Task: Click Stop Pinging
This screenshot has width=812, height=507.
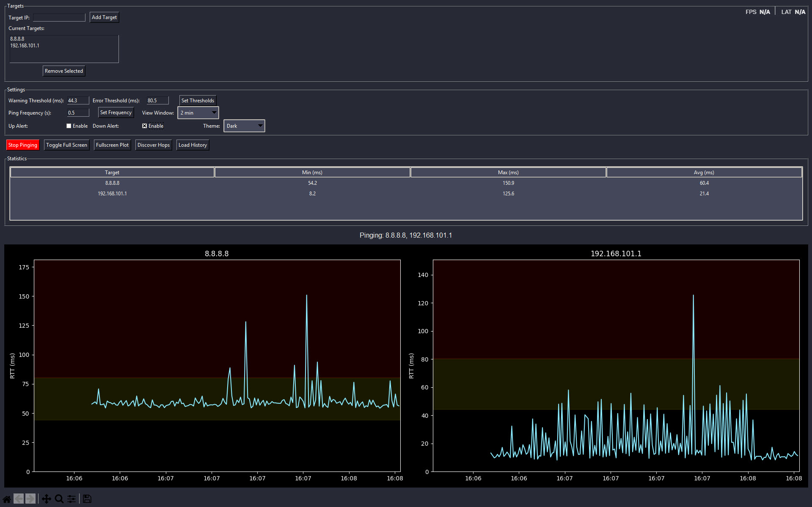Action: tap(22, 145)
